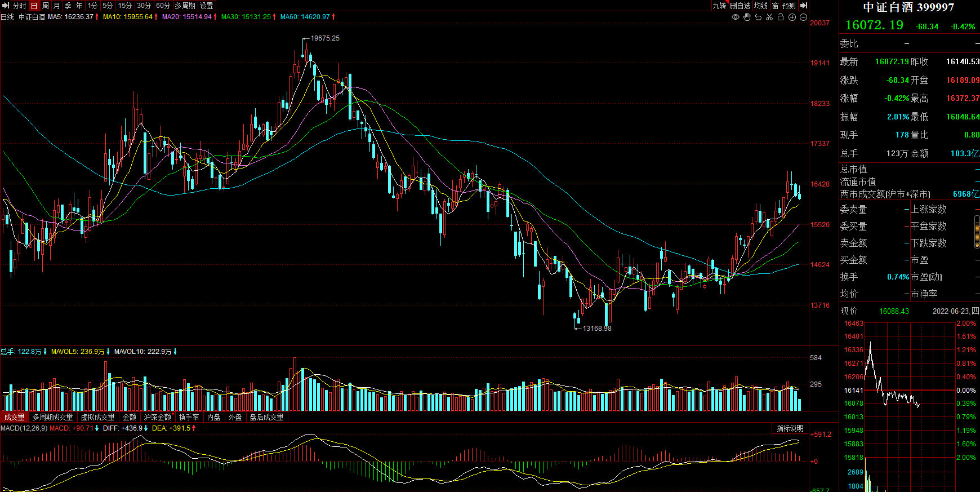Select the scissors cut tool icon
The height and width of the screenshot is (492, 980).
769,17
